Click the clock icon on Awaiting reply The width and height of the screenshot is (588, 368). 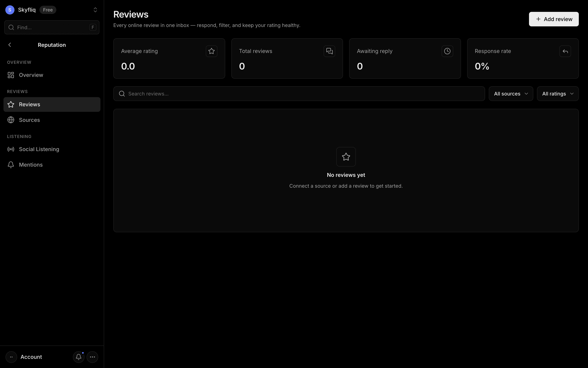click(447, 51)
